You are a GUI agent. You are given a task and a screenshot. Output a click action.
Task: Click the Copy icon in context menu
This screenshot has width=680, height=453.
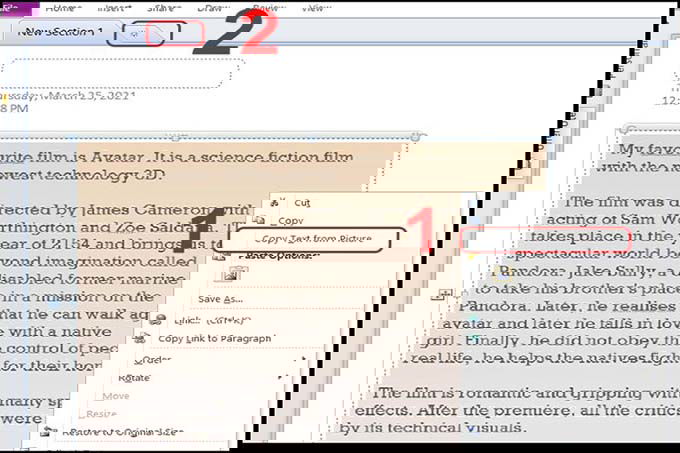click(x=259, y=220)
